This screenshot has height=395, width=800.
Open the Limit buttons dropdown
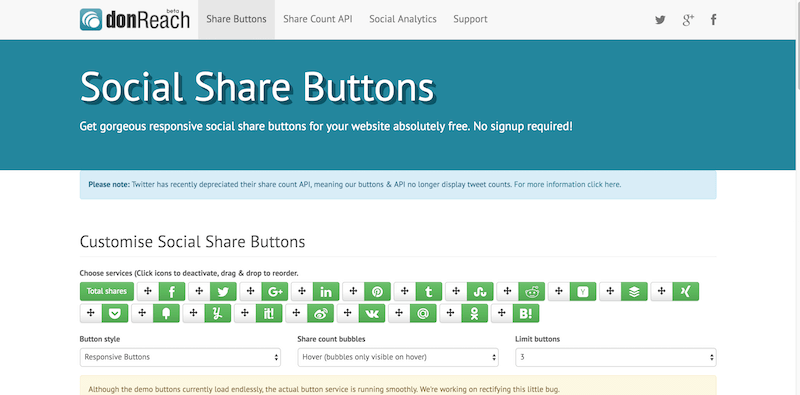point(616,357)
